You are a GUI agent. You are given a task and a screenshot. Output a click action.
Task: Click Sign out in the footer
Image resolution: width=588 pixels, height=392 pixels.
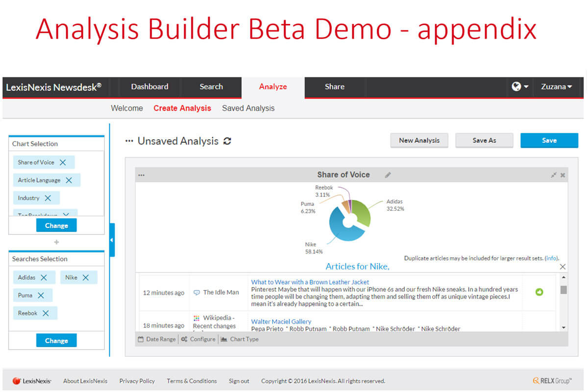[x=239, y=381]
